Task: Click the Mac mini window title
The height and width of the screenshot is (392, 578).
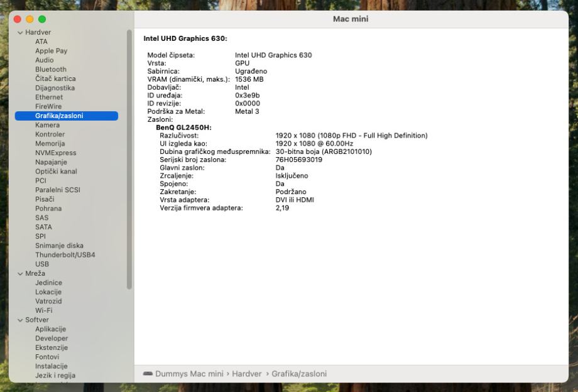Action: (351, 19)
